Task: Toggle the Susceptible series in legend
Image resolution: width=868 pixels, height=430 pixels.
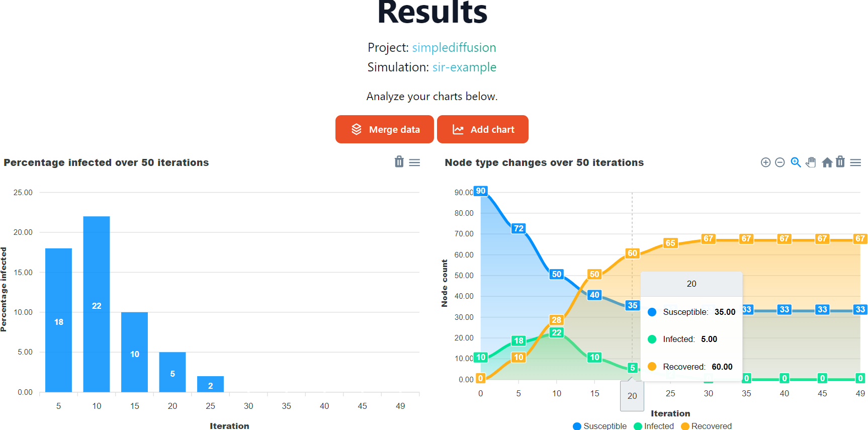Action: pyautogui.click(x=599, y=426)
